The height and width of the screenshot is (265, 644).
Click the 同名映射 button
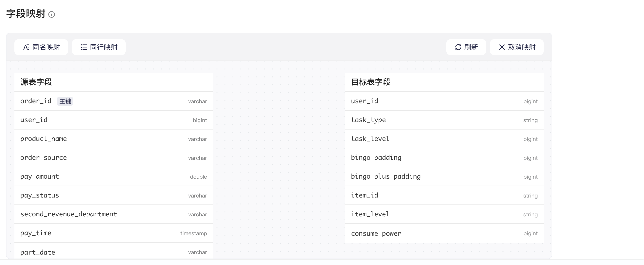(x=41, y=47)
